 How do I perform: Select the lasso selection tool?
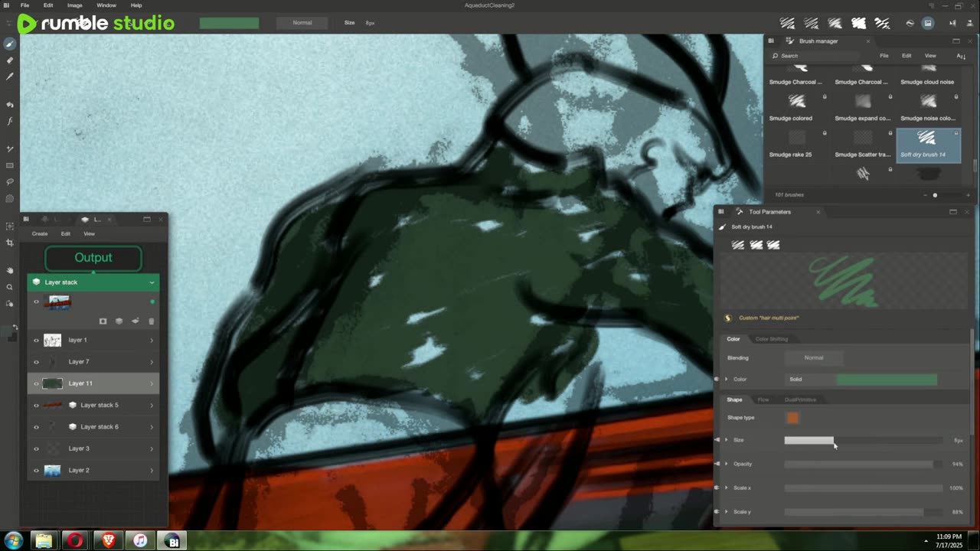[x=10, y=182]
